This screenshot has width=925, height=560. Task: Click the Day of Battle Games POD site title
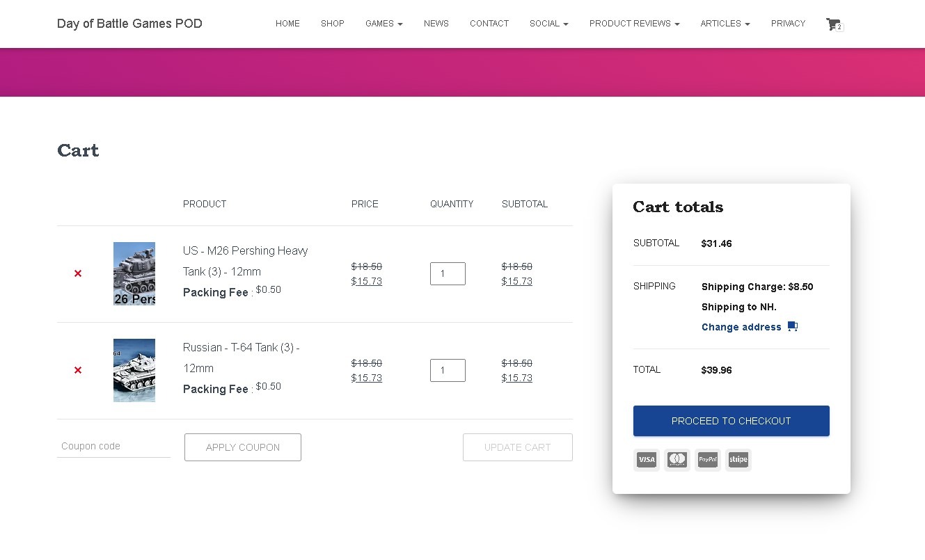(x=129, y=24)
